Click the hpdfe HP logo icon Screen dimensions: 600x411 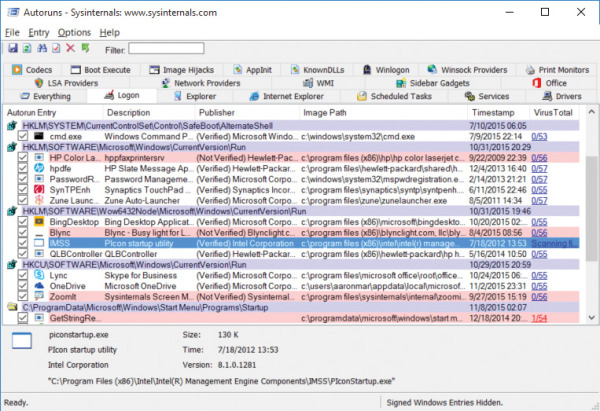39,168
